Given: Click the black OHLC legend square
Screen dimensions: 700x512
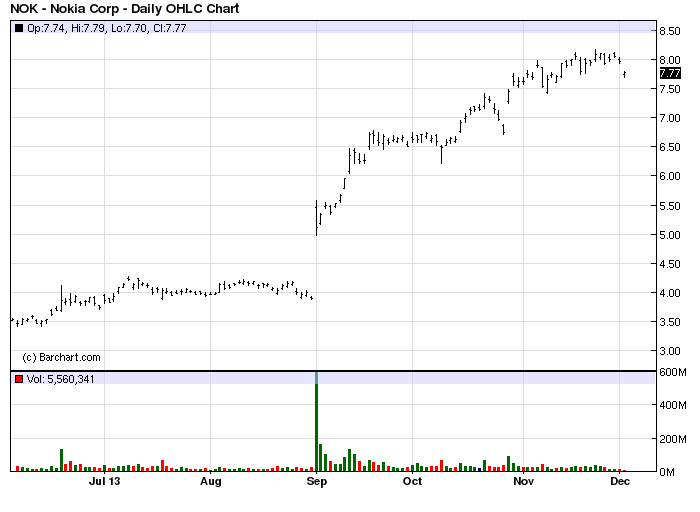Looking at the screenshot, I should [x=19, y=28].
